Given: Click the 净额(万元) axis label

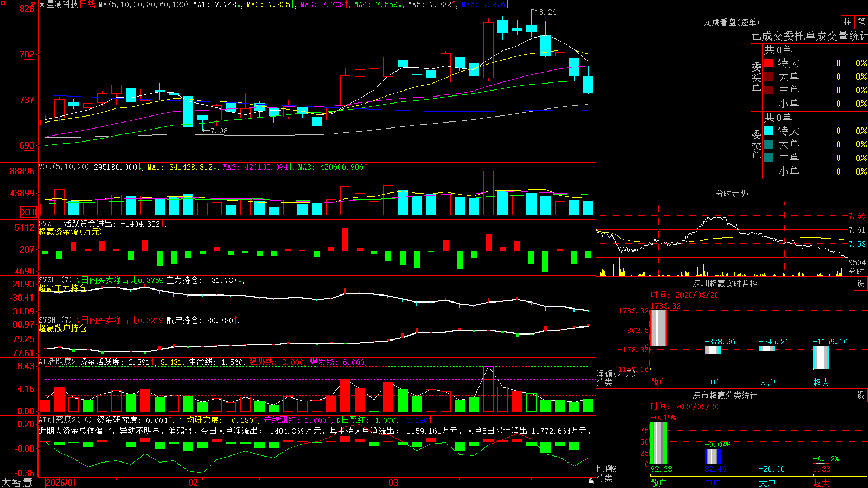Looking at the screenshot, I should tap(616, 374).
